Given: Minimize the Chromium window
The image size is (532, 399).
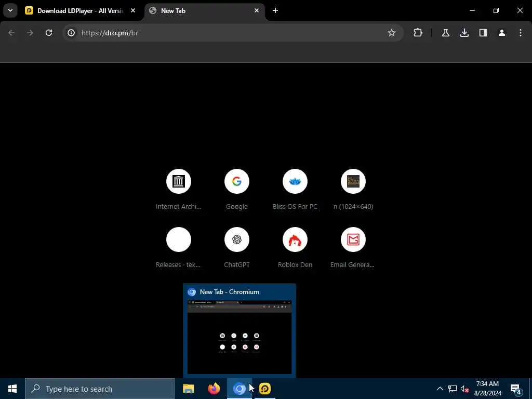Looking at the screenshot, I should coord(472,10).
